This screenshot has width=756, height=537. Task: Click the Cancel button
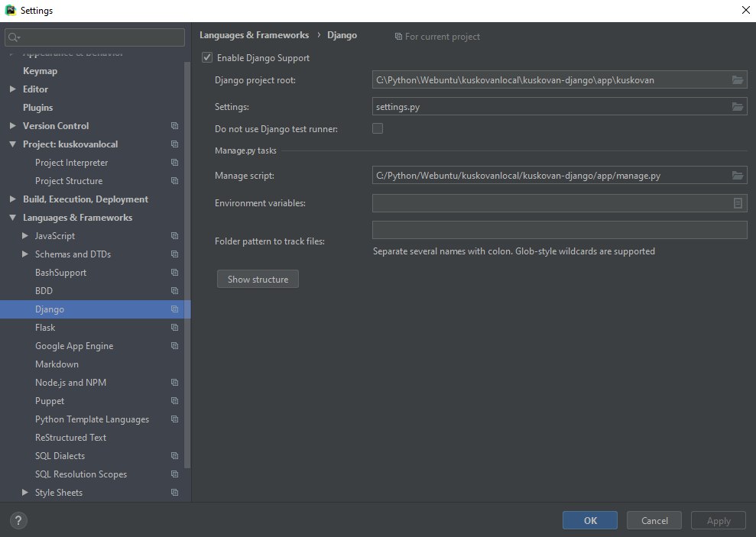pyautogui.click(x=654, y=520)
